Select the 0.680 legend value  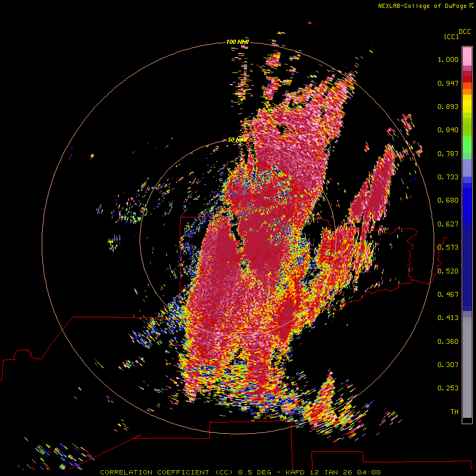(x=448, y=200)
